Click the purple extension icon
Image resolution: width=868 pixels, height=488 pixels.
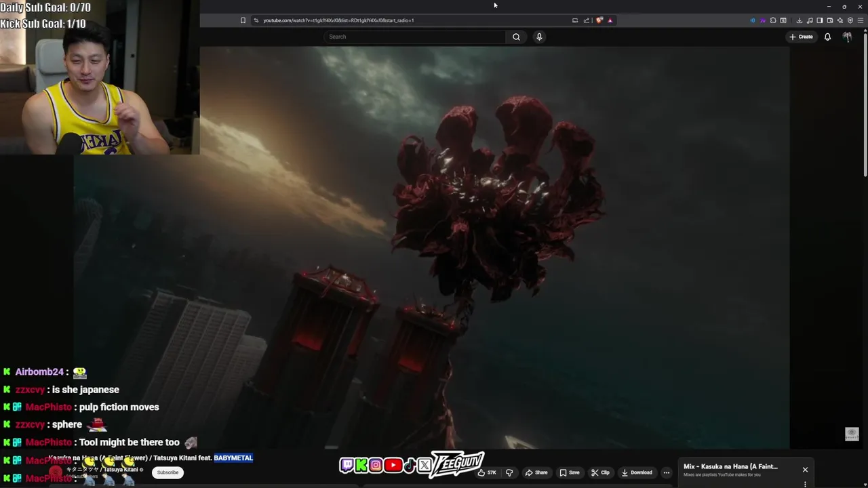[x=763, y=20]
